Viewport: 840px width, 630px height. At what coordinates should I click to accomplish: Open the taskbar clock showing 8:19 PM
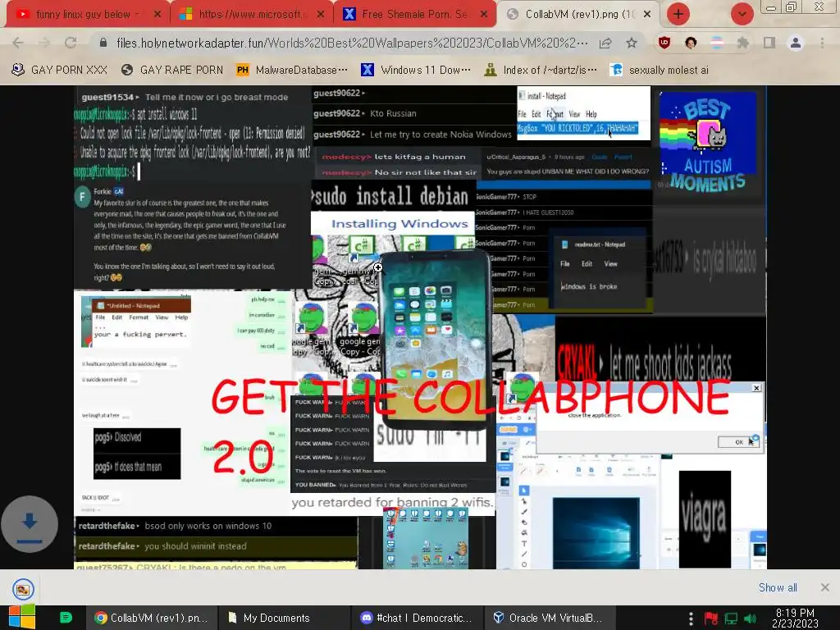click(x=795, y=618)
